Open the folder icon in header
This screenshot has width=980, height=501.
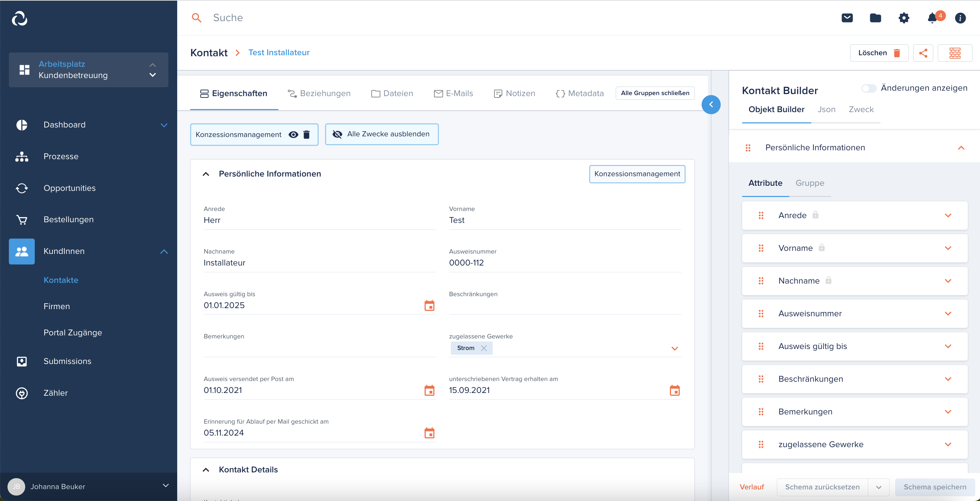coord(875,18)
